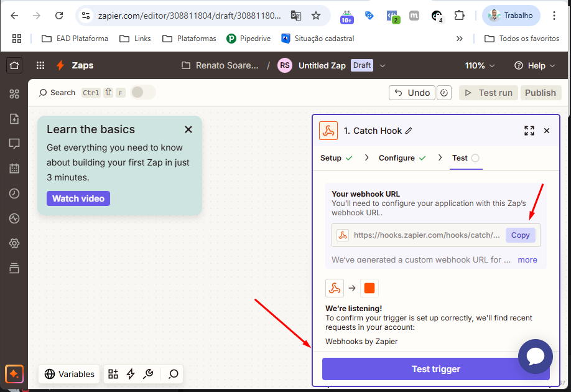The width and height of the screenshot is (571, 392).
Task: Publish the Zap
Action: coord(541,93)
